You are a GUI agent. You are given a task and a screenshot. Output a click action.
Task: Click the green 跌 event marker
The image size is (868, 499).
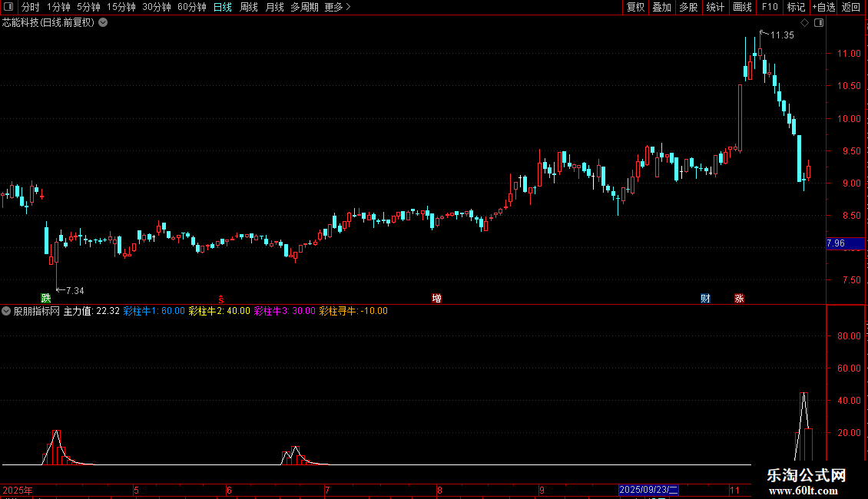pyautogui.click(x=46, y=298)
